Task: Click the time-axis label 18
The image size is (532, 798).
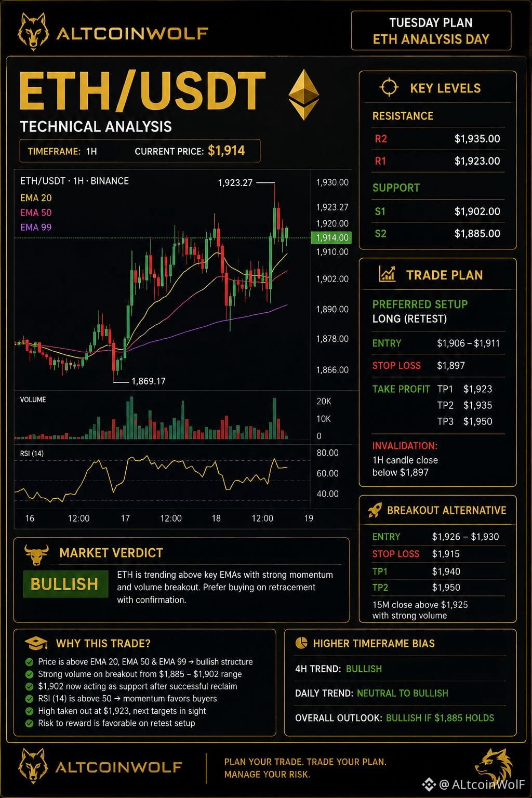Action: click(x=216, y=518)
